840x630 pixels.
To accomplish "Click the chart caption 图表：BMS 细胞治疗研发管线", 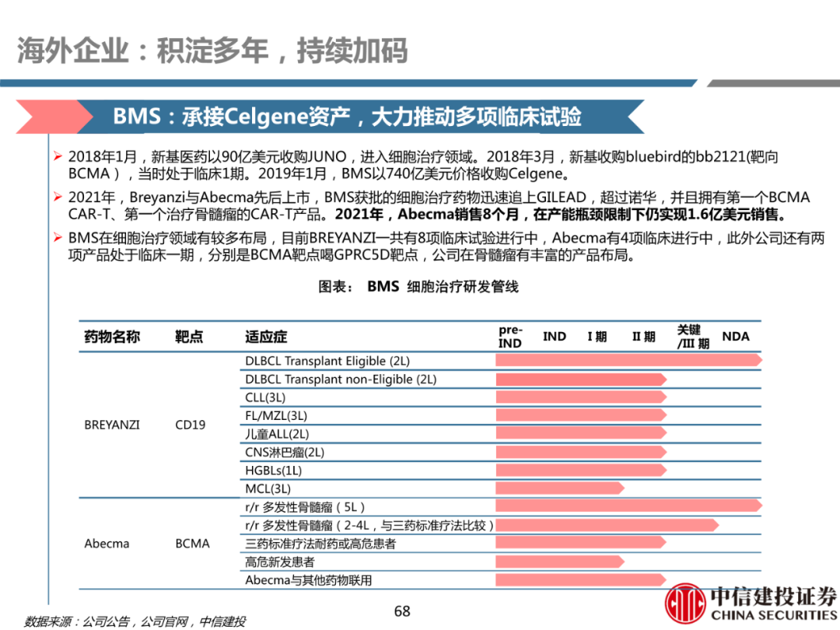I will pos(418,286).
